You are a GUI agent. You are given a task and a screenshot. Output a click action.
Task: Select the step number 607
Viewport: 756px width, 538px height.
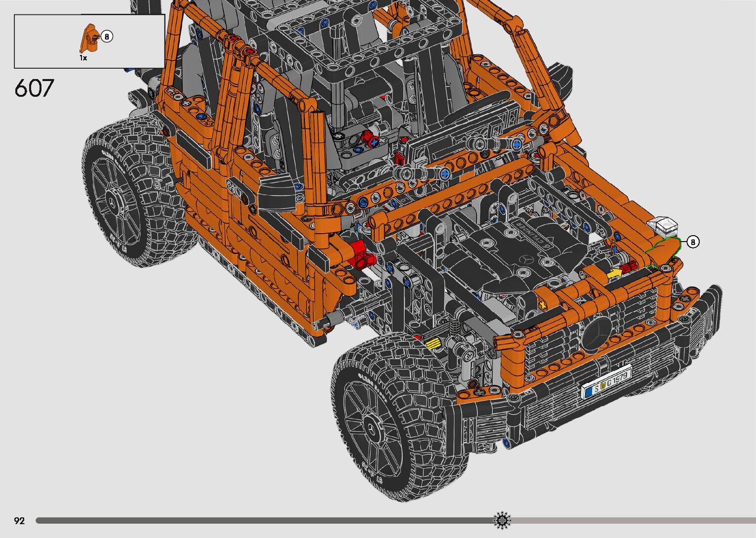[x=34, y=89]
